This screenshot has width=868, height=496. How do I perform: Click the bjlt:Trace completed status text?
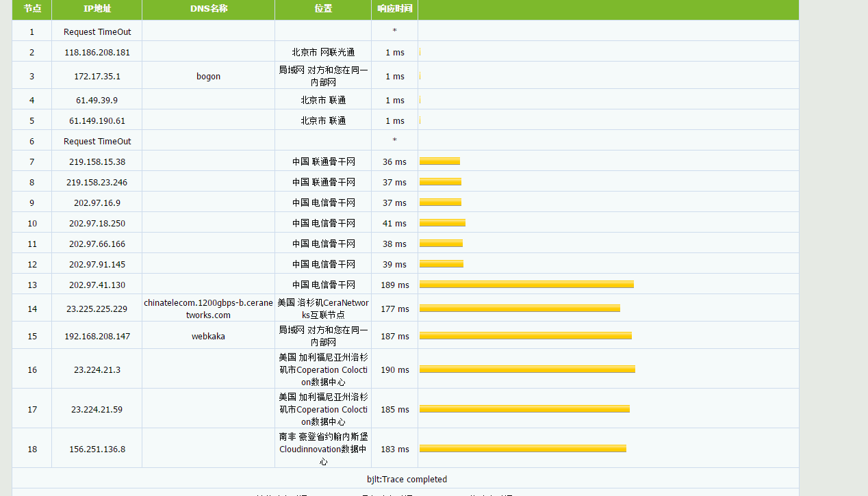[x=407, y=480]
